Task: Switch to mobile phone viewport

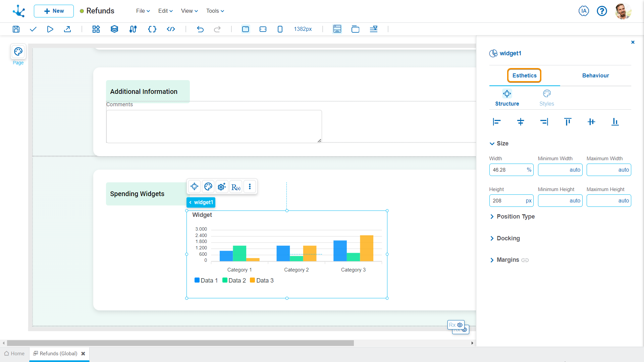Action: (x=280, y=29)
